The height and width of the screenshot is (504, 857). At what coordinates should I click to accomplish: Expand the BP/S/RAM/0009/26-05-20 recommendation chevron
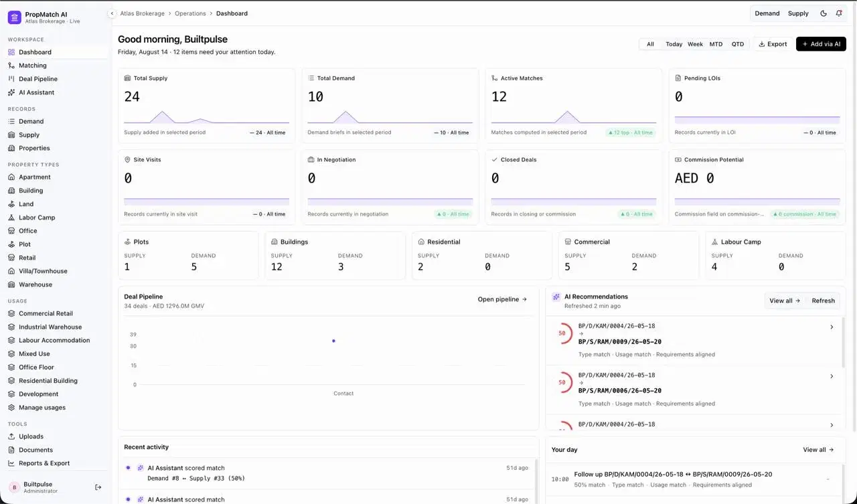[x=832, y=327]
